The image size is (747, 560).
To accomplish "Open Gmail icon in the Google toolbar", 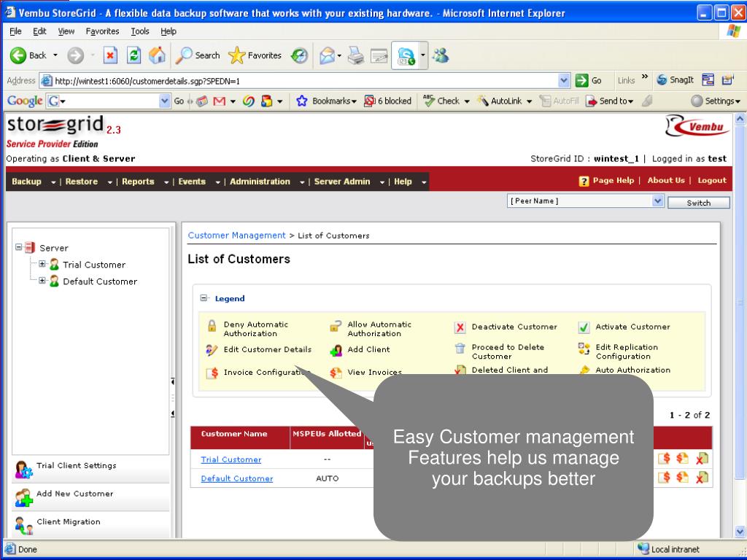I will pyautogui.click(x=219, y=101).
